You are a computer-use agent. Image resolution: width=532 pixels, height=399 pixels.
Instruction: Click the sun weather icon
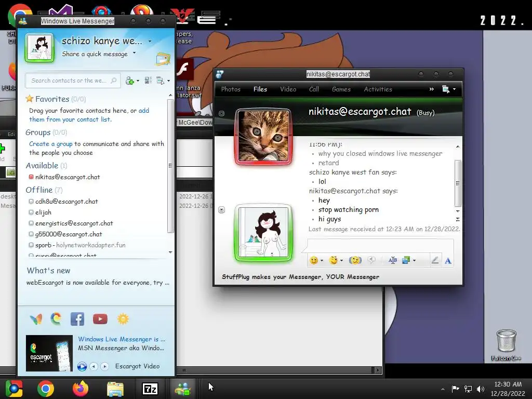[123, 319]
